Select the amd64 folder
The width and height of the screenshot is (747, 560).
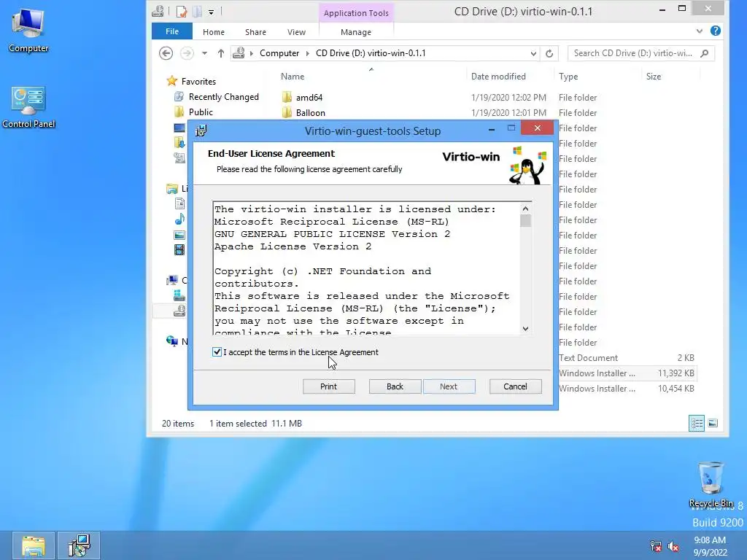point(309,98)
